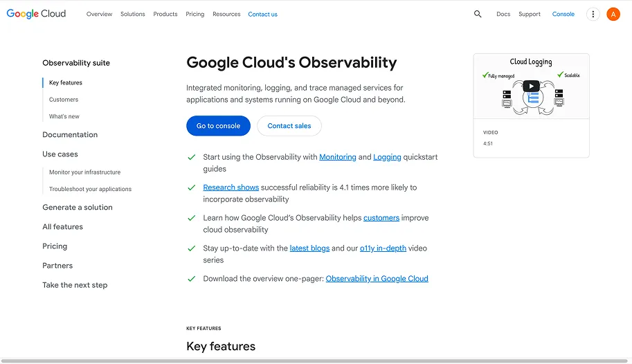Select Key features in sidebar
This screenshot has height=364, width=632.
(x=66, y=82)
